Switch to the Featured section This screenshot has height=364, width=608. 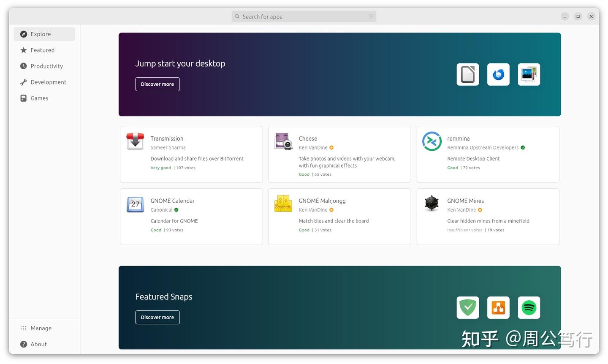[42, 50]
